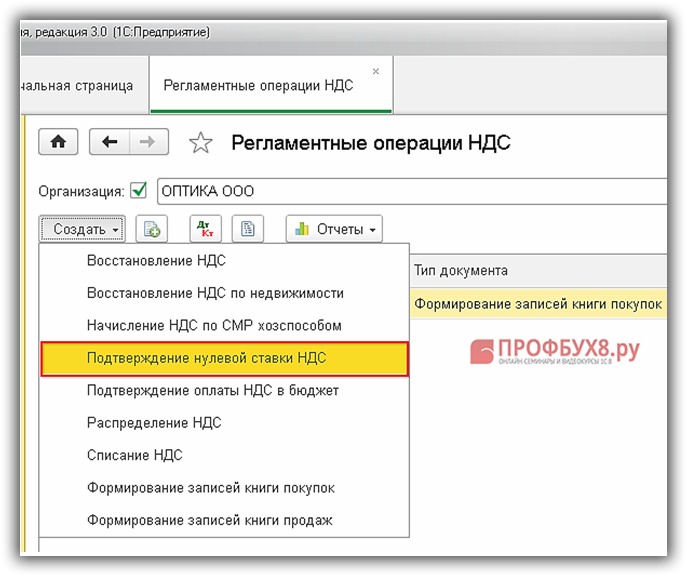Choose Распределение НДС menu item
687x576 pixels.
tap(154, 422)
